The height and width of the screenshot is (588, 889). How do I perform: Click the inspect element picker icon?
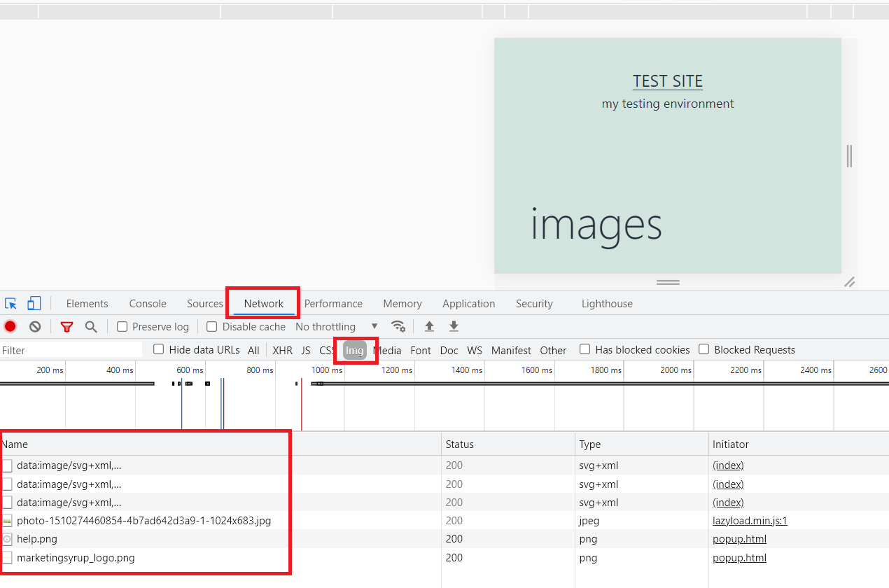point(10,304)
